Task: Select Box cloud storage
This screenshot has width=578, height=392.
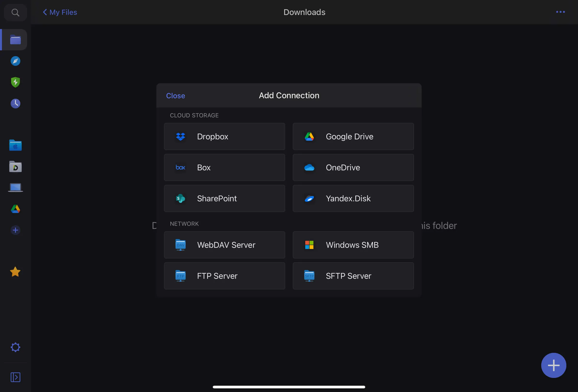Action: tap(224, 167)
